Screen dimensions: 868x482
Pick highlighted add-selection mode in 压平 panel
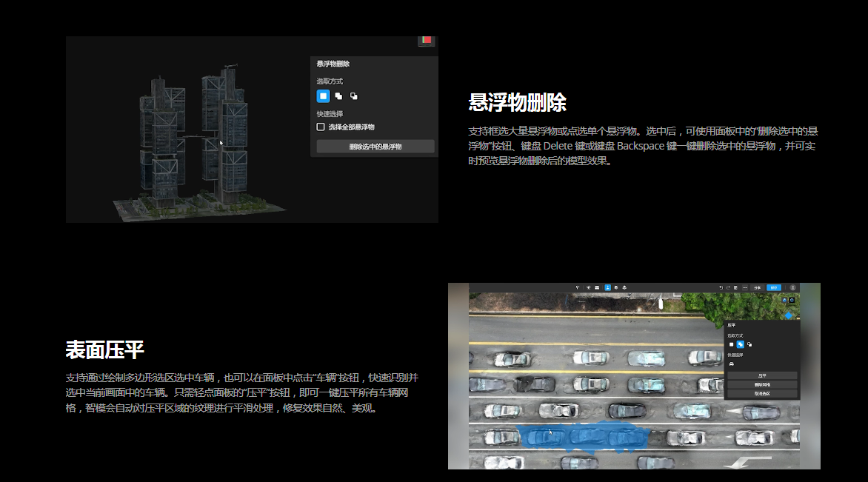click(740, 344)
